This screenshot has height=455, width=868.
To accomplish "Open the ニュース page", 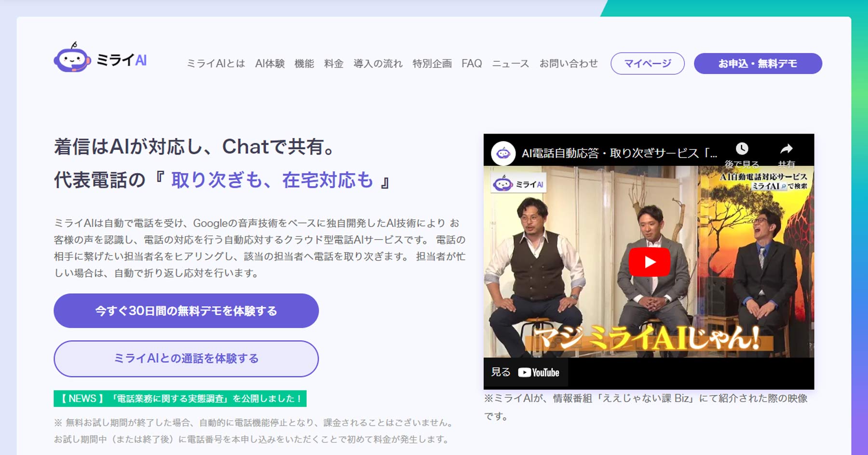I will click(511, 64).
